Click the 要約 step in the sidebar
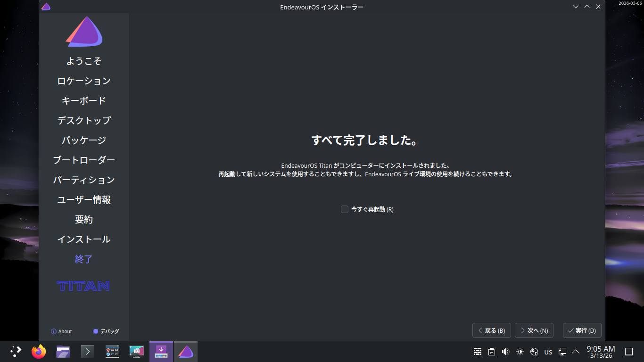Image resolution: width=644 pixels, height=362 pixels. [x=84, y=220]
